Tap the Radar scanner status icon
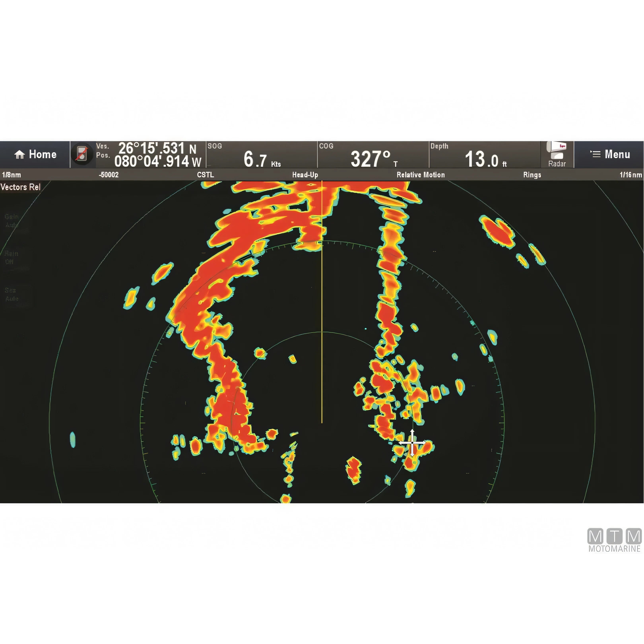 (x=557, y=154)
